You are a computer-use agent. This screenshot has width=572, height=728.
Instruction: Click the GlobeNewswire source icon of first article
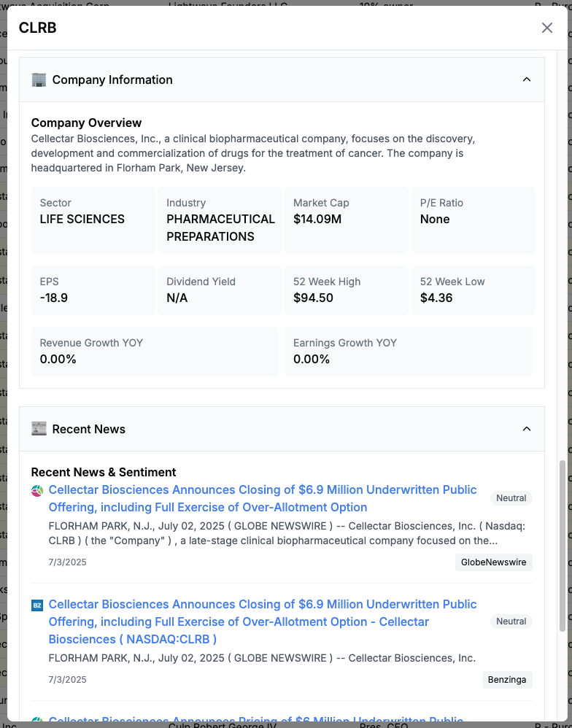pyautogui.click(x=37, y=491)
